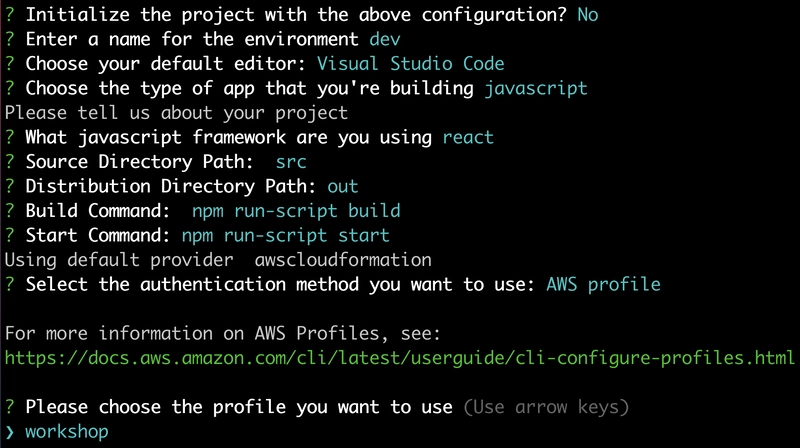Click the selection arrow beside workshop
Screen dimensions: 800x448
coord(10,432)
